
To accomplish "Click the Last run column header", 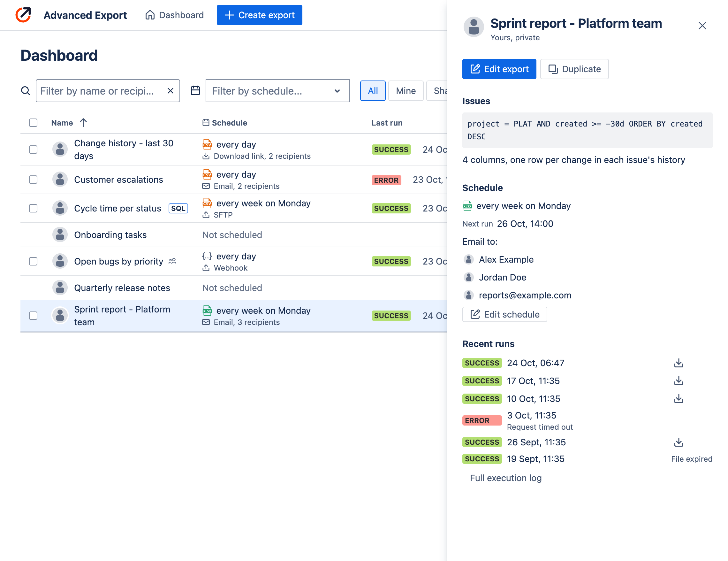I will [387, 123].
